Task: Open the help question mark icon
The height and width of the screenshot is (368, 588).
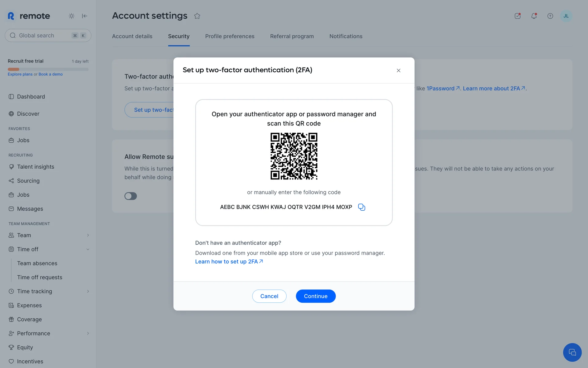Action: [x=550, y=16]
